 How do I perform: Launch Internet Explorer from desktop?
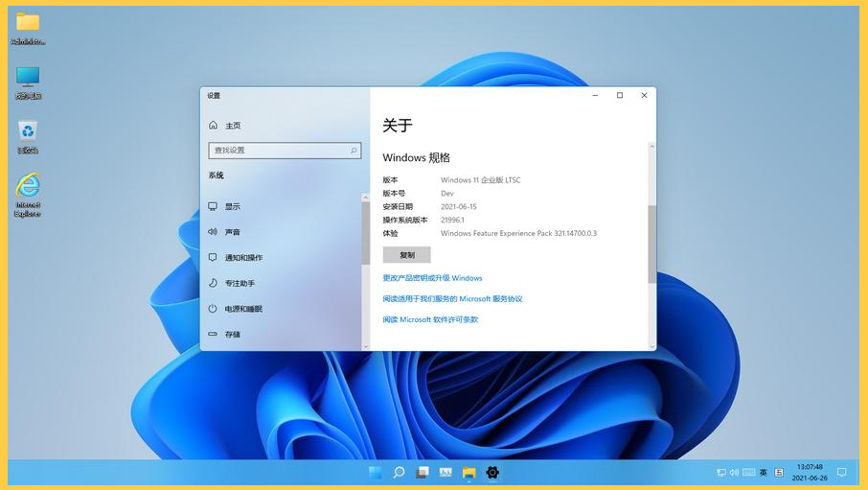[x=28, y=195]
